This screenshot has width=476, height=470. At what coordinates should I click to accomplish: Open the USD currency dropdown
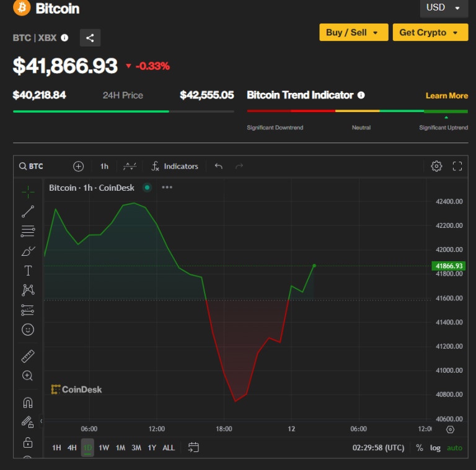[x=443, y=7]
